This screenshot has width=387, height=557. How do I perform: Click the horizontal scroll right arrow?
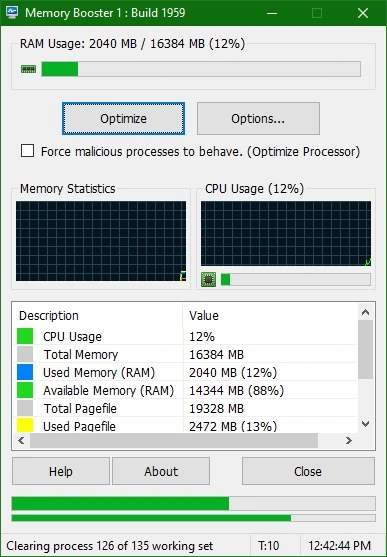[x=349, y=440]
